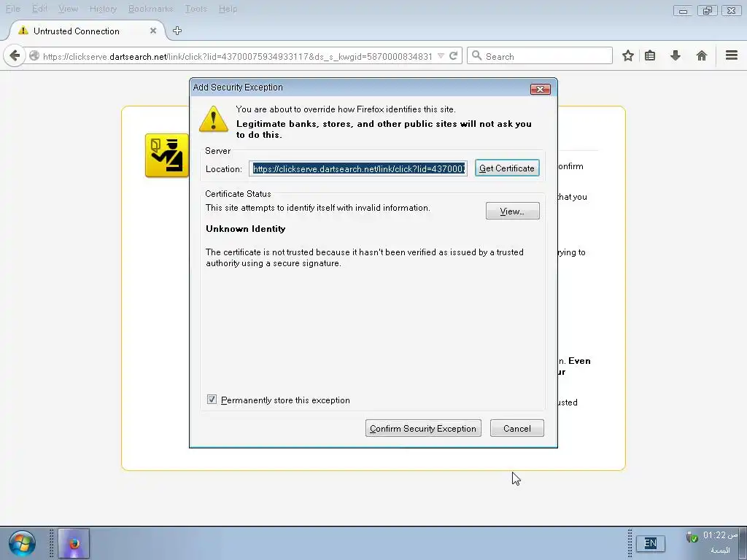The height and width of the screenshot is (560, 747).
Task: Go to the Home page icon
Action: coord(701,55)
